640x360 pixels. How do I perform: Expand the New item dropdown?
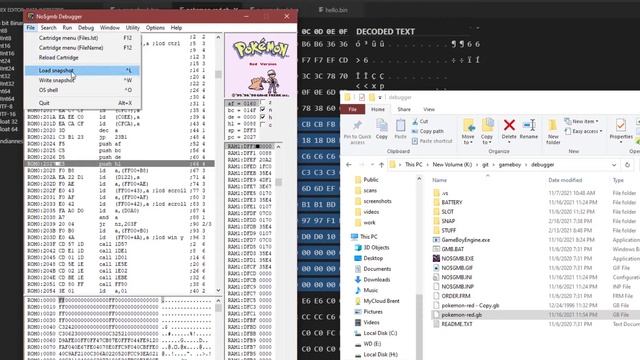(582, 121)
